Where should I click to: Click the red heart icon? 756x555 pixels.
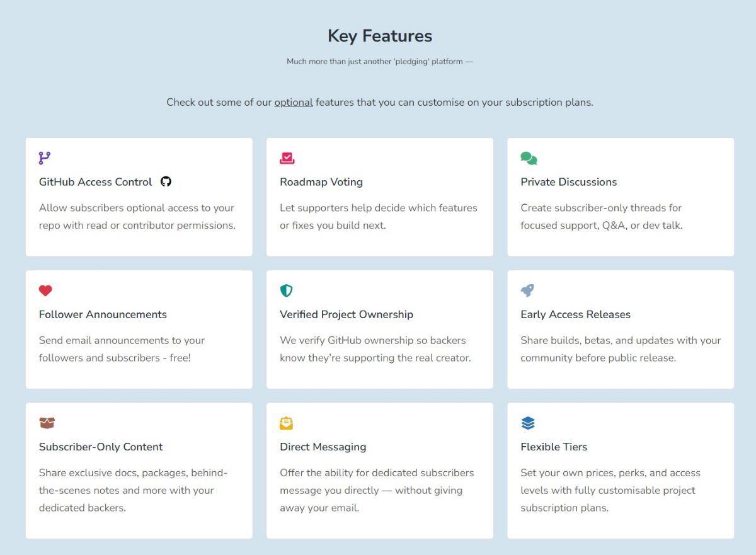click(x=45, y=290)
